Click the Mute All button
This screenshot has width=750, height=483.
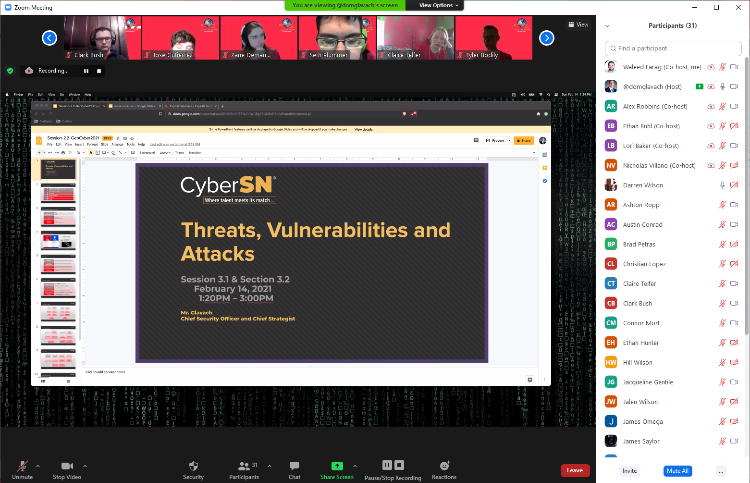tap(677, 471)
